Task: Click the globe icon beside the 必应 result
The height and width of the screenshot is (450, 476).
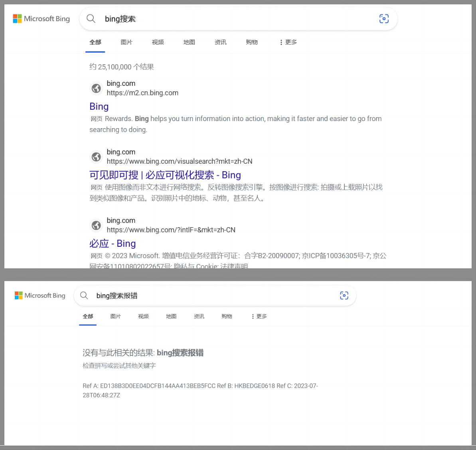Action: [x=96, y=225]
